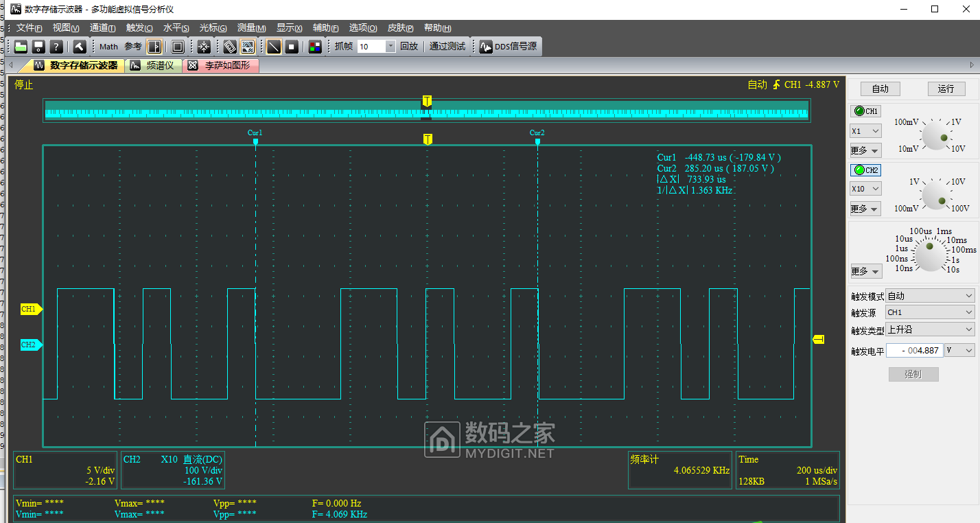This screenshot has width=980, height=523.
Task: Open the 水平 menu
Action: tap(176, 28)
